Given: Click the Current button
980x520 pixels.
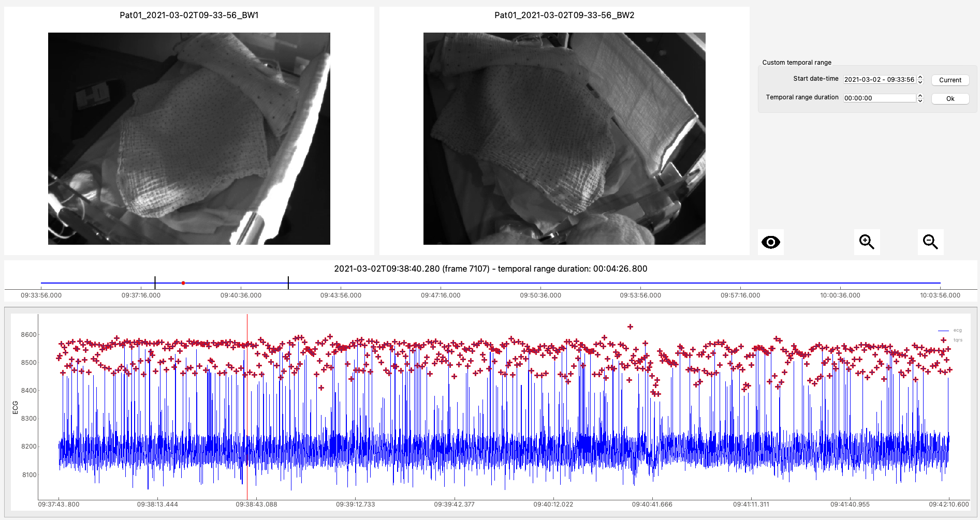Looking at the screenshot, I should [950, 80].
